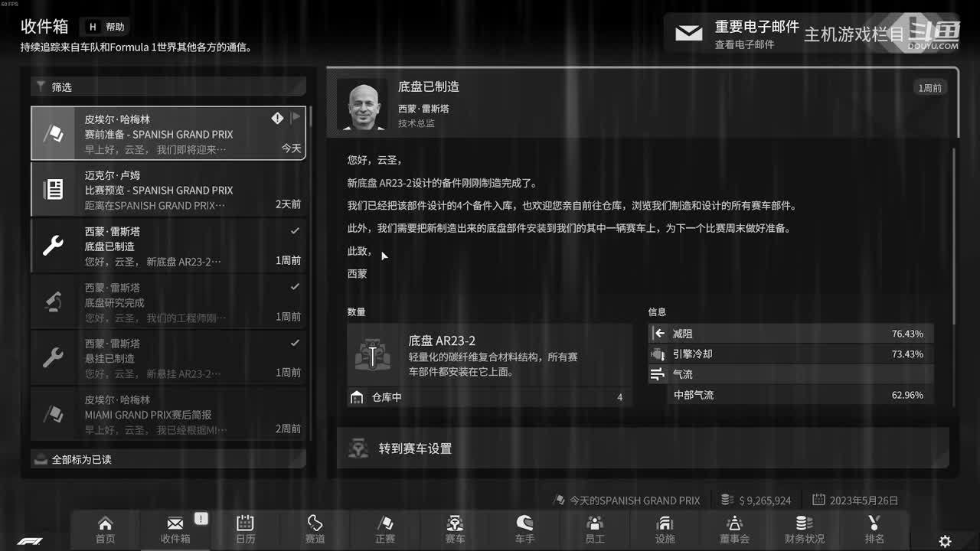
Task: Click the 财务状况 finances icon
Action: 804,523
